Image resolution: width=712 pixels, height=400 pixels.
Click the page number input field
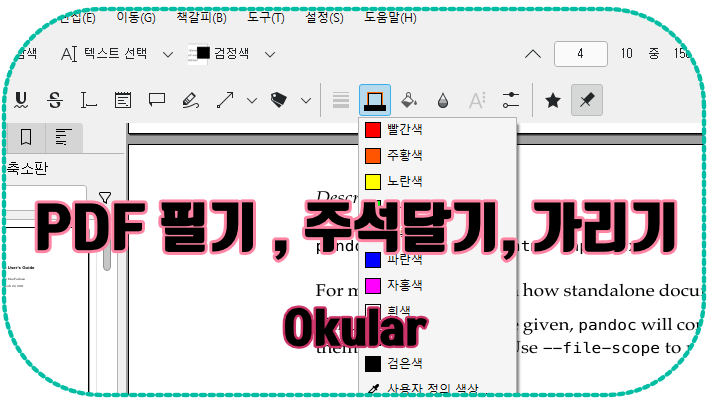coord(580,54)
